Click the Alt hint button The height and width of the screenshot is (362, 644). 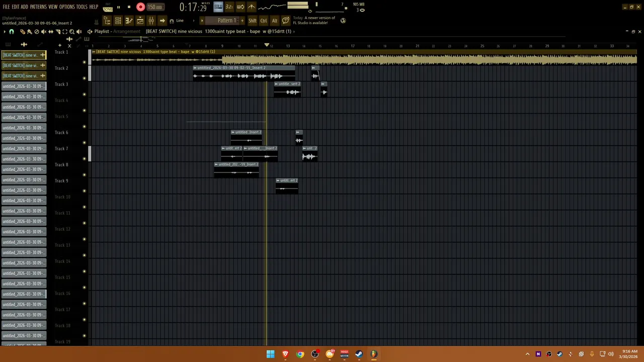274,21
